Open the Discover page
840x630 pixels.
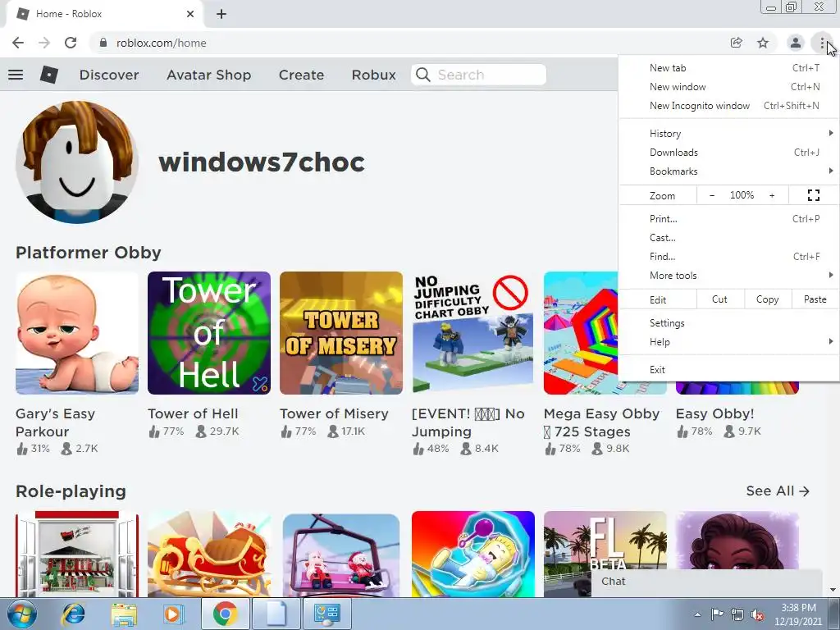click(109, 75)
